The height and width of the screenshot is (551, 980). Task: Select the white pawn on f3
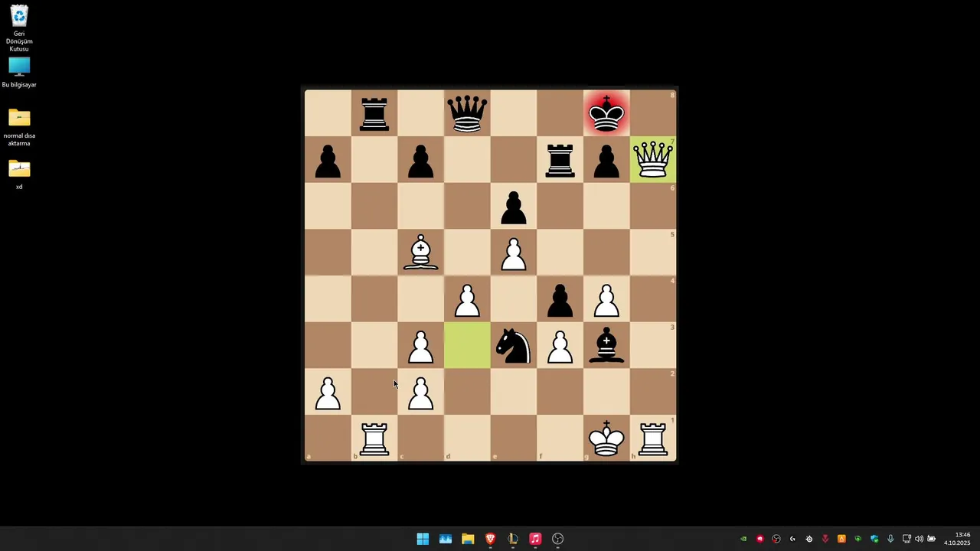[560, 347]
